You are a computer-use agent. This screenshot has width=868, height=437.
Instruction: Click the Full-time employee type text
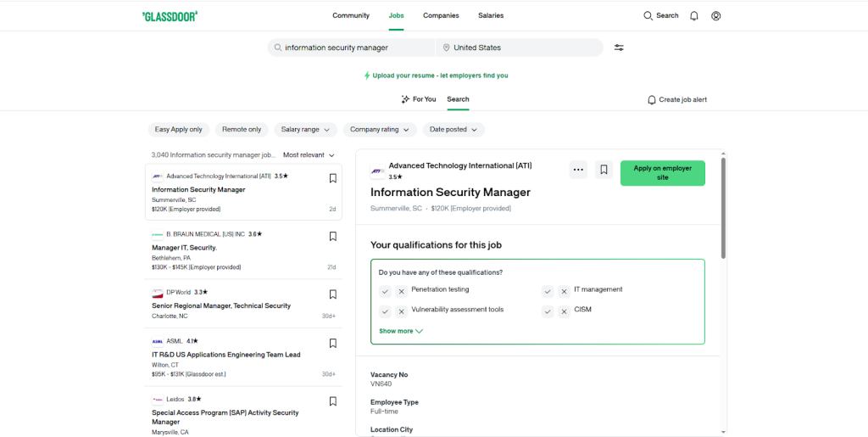(384, 412)
